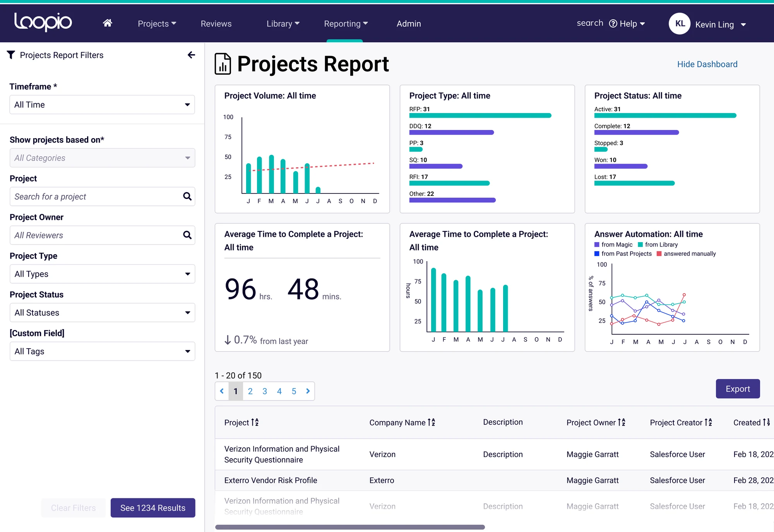Click the 'Won: 10' status label

point(605,160)
